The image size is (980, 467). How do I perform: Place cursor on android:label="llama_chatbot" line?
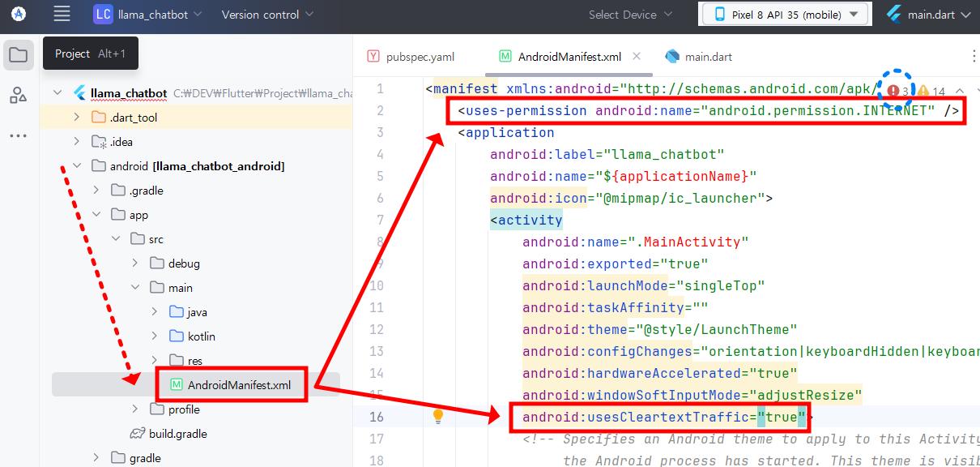[x=607, y=154]
